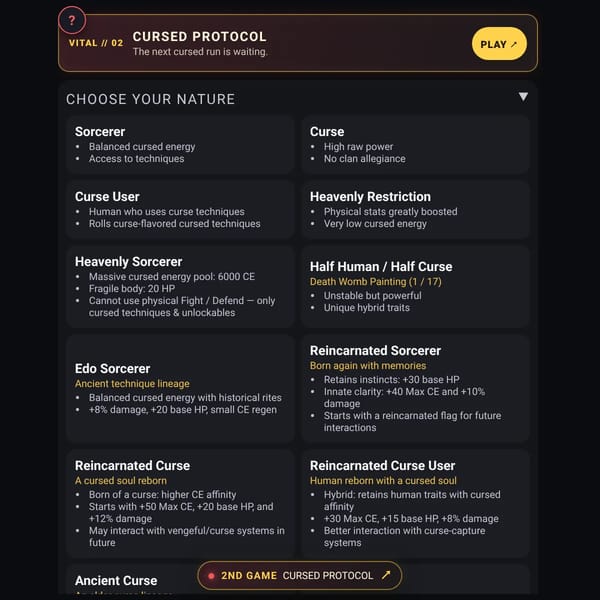Screen dimensions: 600x600
Task: Click the Choose Your Nature heading
Action: [x=150, y=99]
